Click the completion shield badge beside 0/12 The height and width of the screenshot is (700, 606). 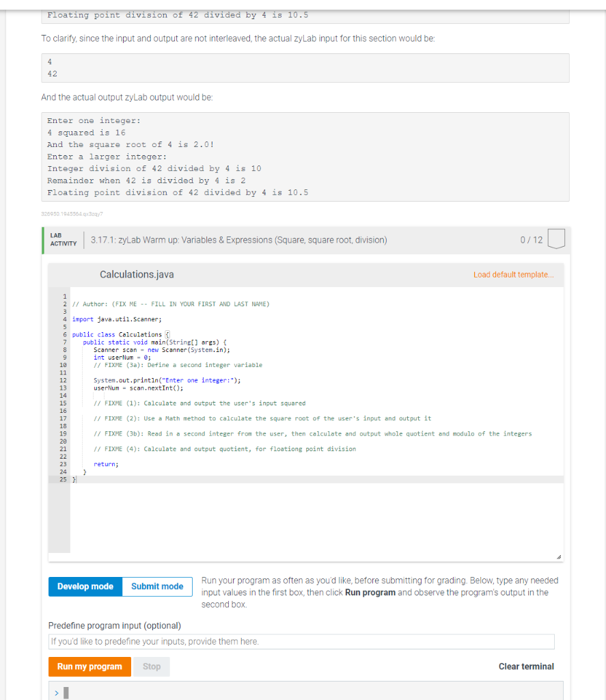point(555,239)
